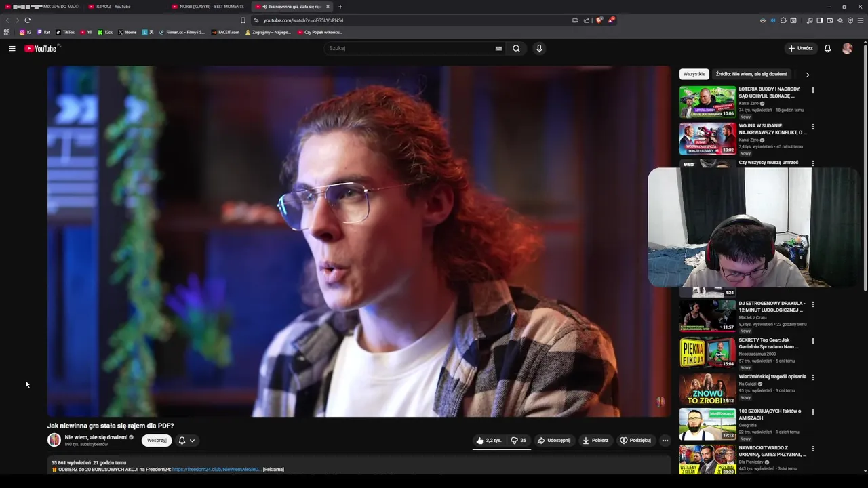The width and height of the screenshot is (868, 488).
Task: Open the Brave wallet icon
Action: point(830,20)
